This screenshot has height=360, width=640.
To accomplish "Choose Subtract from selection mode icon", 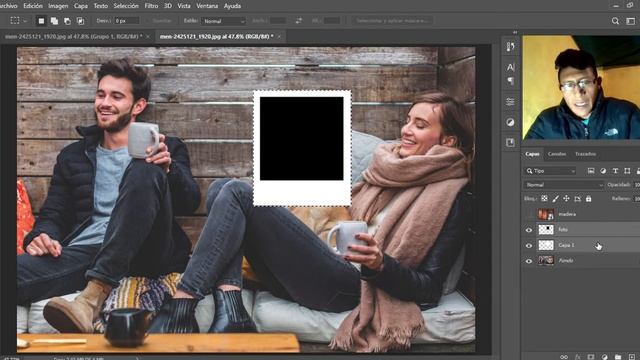I will 67,21.
